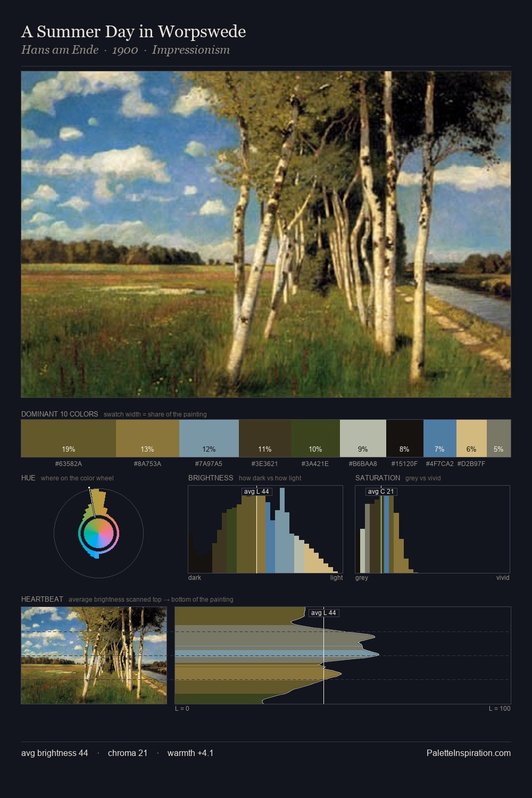Pick the 12% grey-blue swatch
The width and height of the screenshot is (532, 798).
[209, 438]
